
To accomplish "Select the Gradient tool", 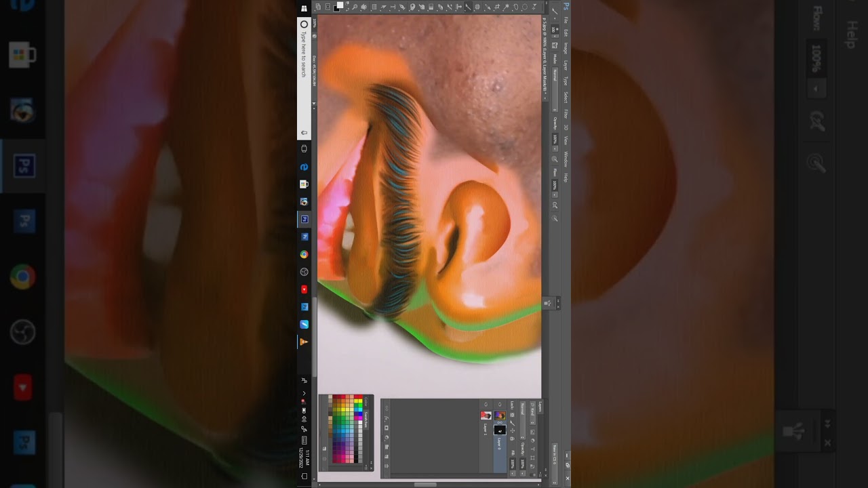I will pyautogui.click(x=430, y=7).
